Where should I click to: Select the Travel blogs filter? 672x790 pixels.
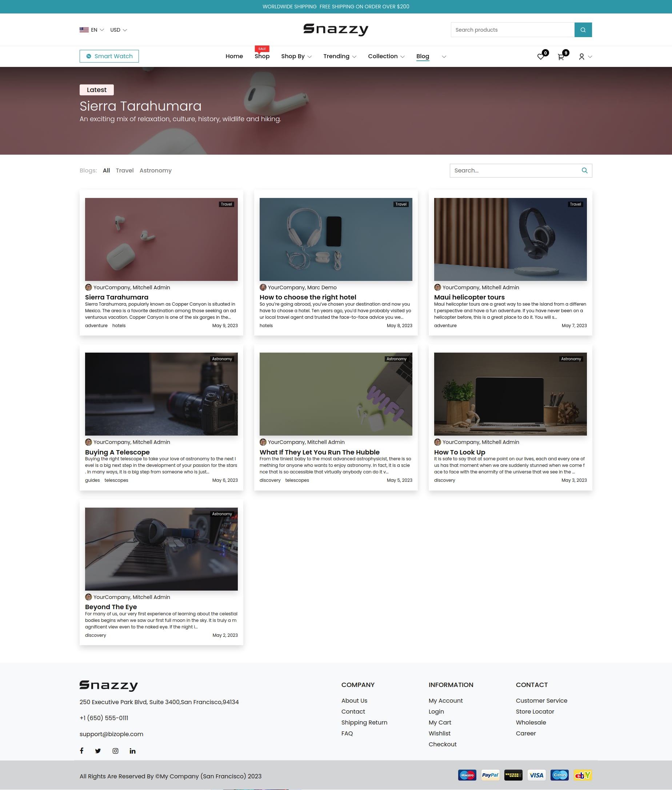(x=125, y=170)
